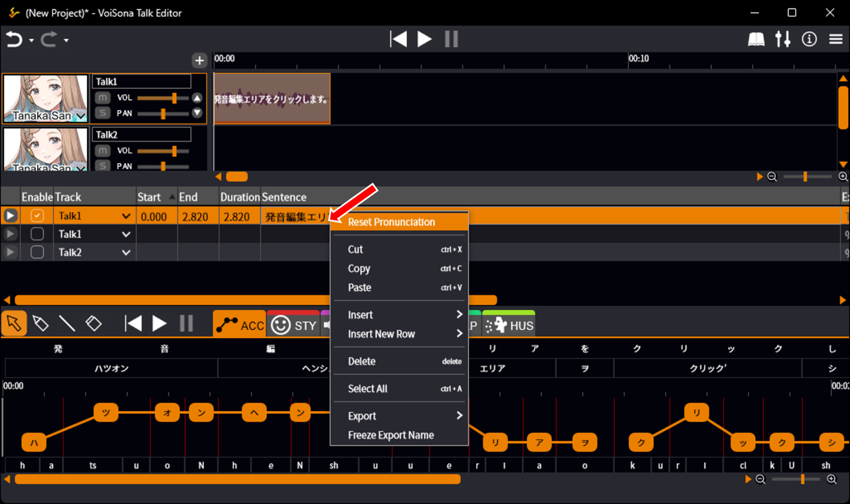850x504 pixels.
Task: Solo the Talk1 track
Action: (102, 113)
